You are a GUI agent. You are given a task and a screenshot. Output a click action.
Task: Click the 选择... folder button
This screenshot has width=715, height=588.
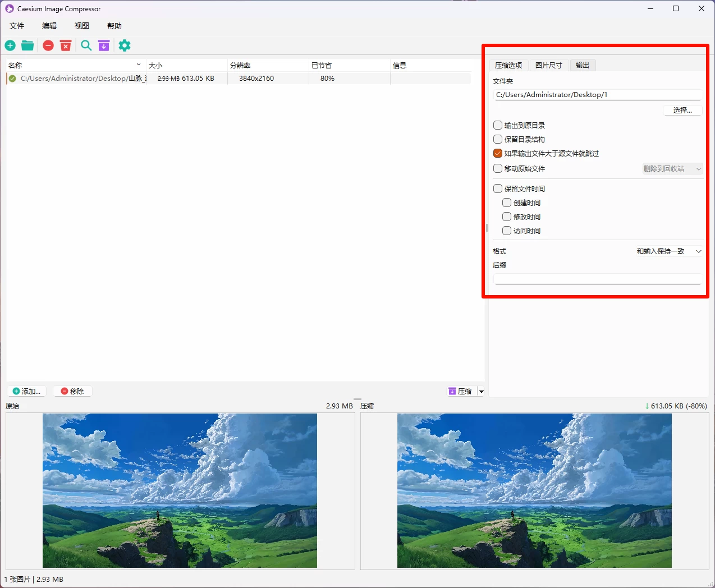click(x=682, y=110)
